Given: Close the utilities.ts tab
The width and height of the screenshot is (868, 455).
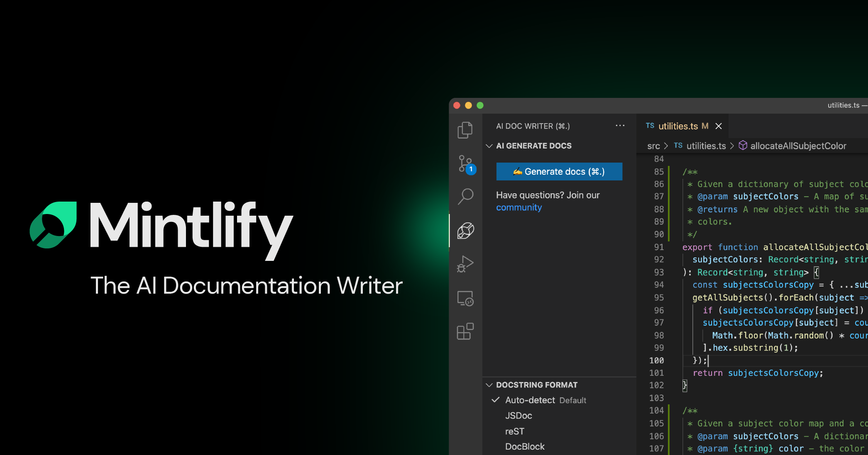Looking at the screenshot, I should coord(719,126).
